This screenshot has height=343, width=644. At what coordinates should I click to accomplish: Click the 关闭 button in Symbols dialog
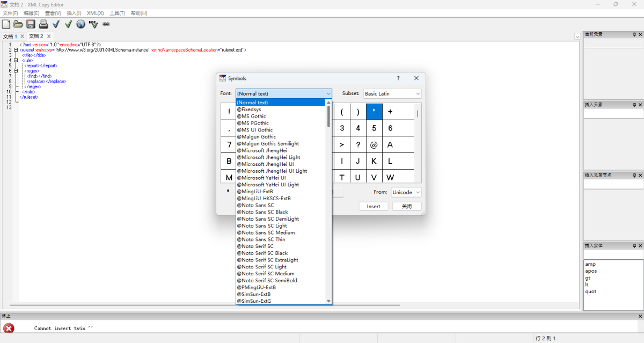(406, 207)
